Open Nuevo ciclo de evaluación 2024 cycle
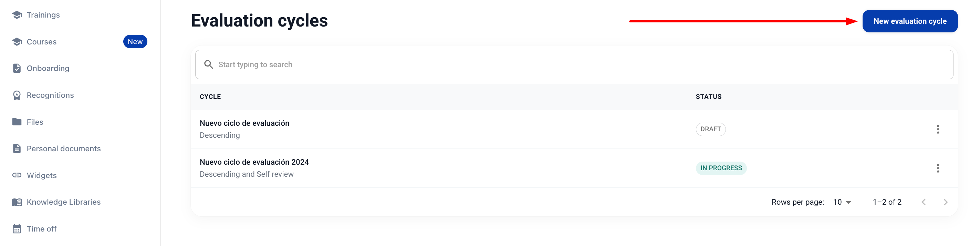 [x=254, y=162]
